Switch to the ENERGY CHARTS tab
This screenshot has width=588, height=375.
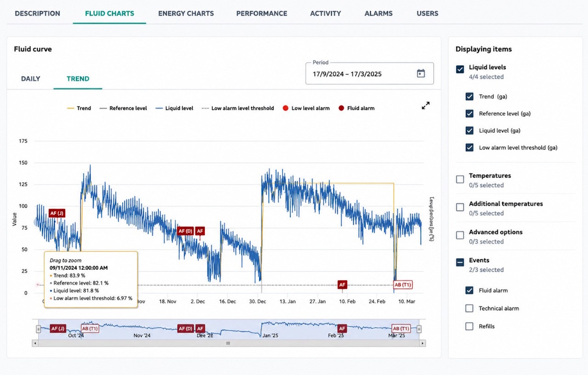[186, 13]
